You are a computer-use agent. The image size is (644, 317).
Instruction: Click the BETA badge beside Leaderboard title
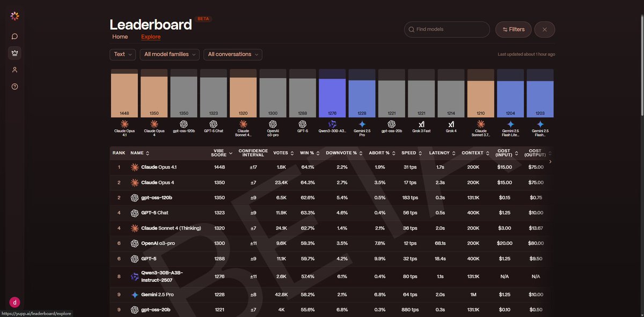coord(204,19)
